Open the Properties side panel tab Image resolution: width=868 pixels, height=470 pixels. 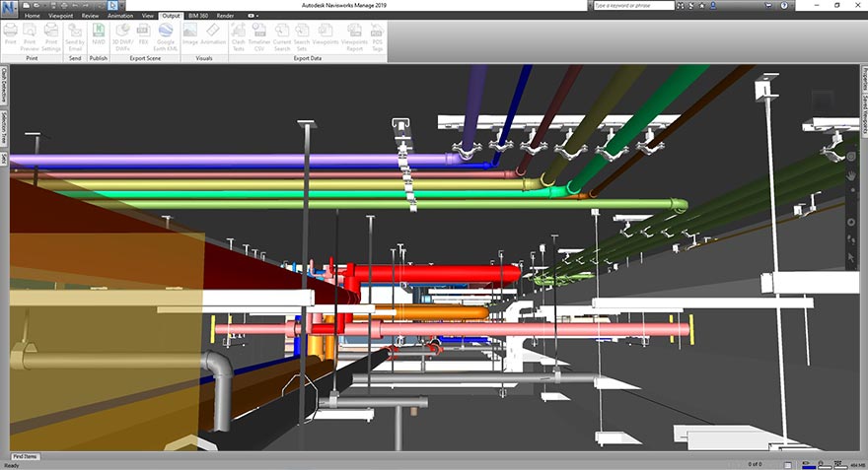point(864,79)
